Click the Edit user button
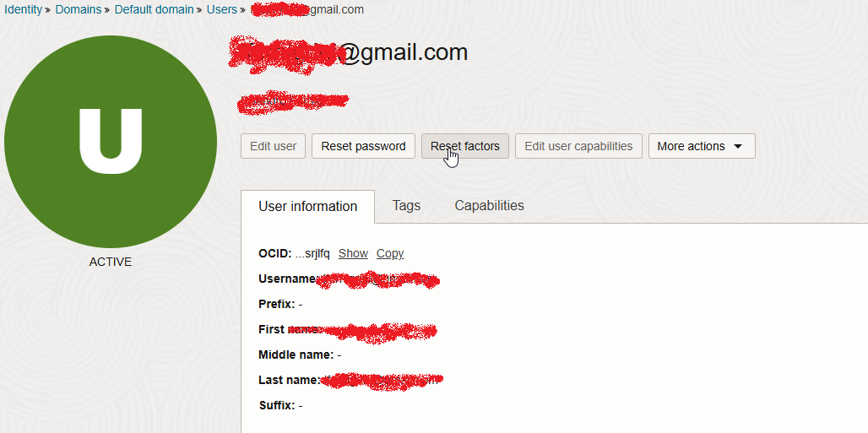868x433 pixels. click(273, 146)
